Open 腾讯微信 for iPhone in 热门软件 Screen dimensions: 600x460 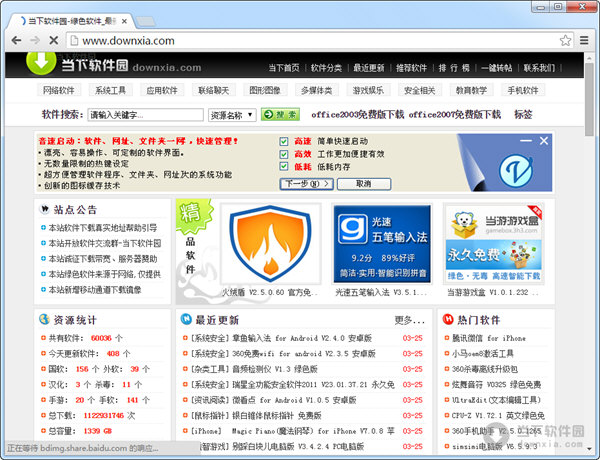(x=489, y=338)
